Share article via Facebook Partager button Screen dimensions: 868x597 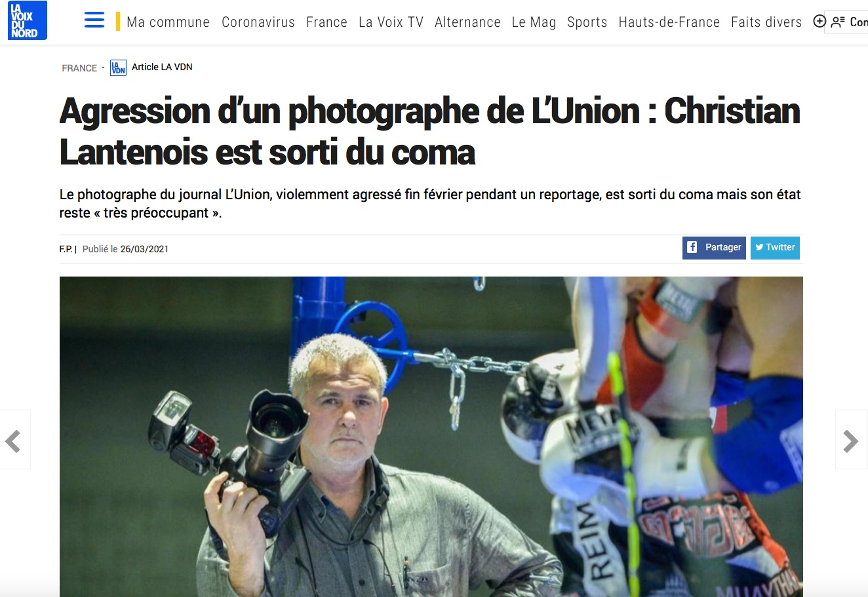pyautogui.click(x=714, y=248)
